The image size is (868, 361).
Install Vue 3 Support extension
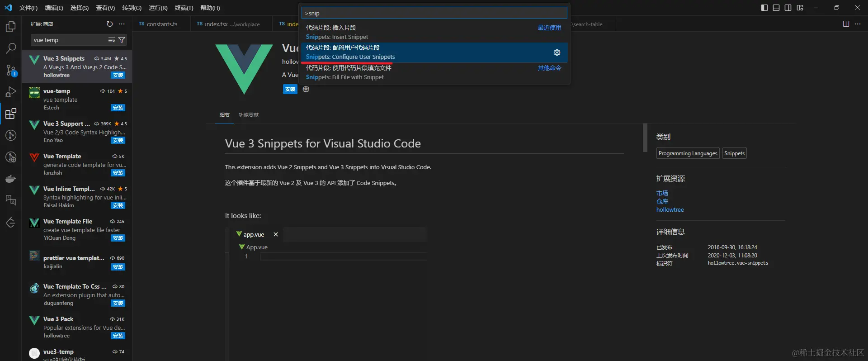pyautogui.click(x=118, y=140)
